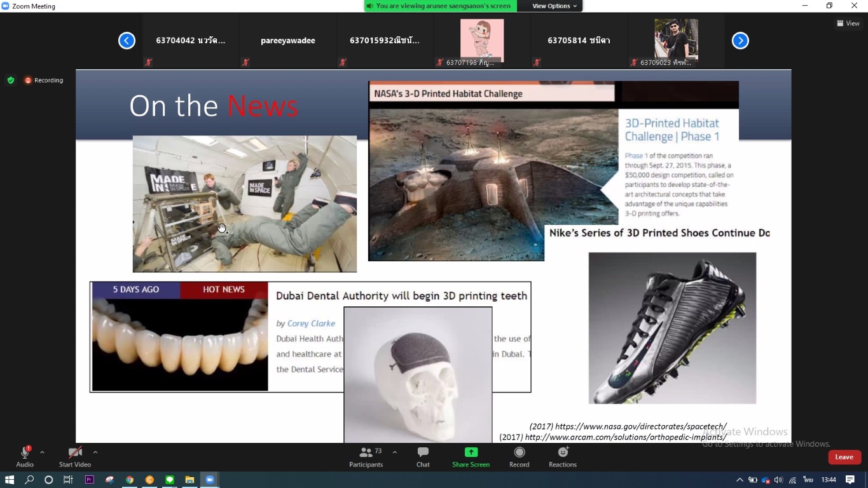Open LINE app from taskbar
This screenshot has width=868, height=488.
coord(170,480)
